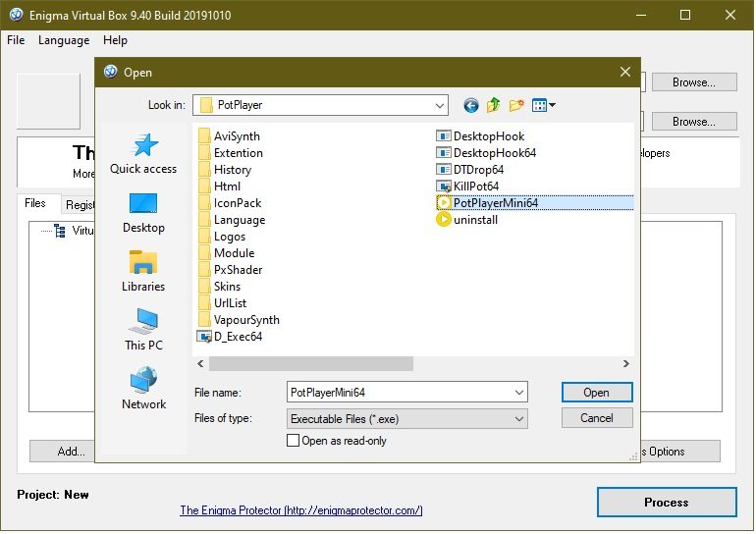
Task: Select Network in places bar
Action: coord(143,390)
